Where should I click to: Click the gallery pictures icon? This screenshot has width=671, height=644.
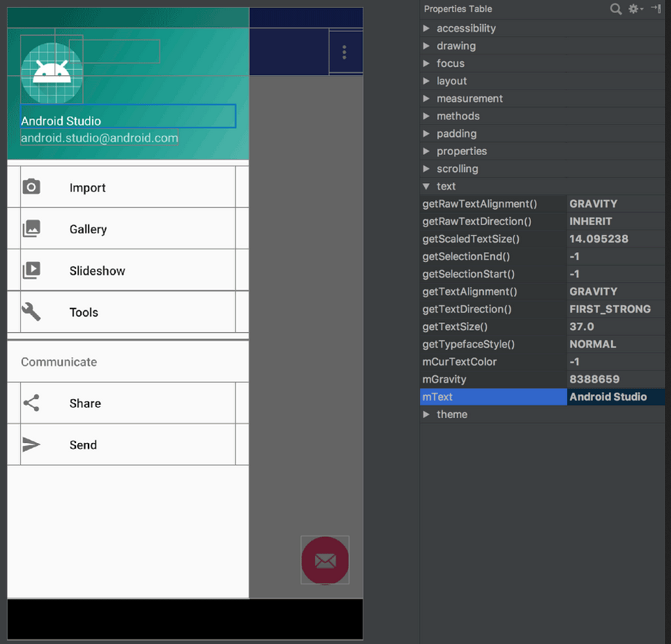pyautogui.click(x=31, y=229)
